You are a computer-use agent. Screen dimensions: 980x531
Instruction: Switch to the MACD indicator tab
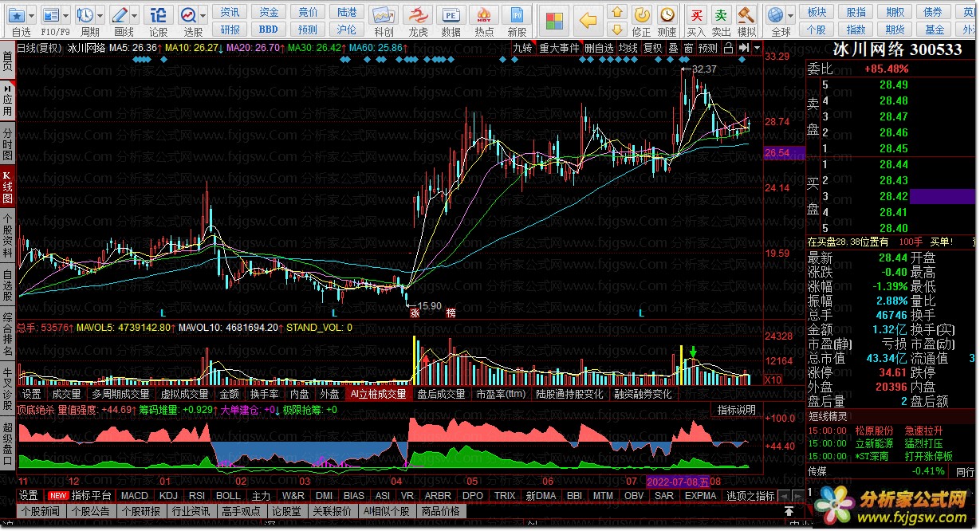pos(135,496)
